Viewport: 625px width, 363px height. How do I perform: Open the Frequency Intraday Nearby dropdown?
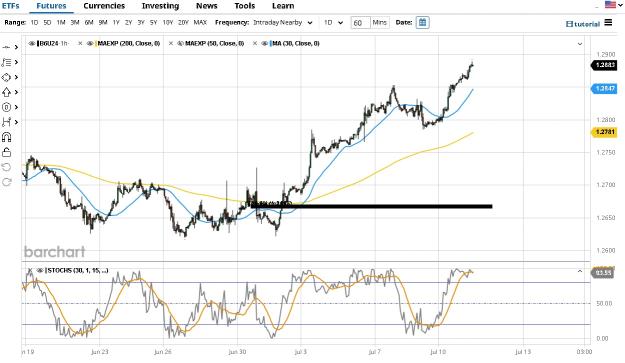(x=283, y=22)
